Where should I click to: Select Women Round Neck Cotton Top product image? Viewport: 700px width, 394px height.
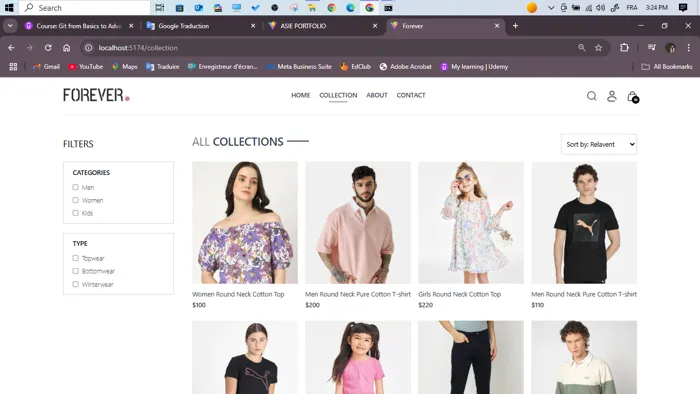coord(245,223)
